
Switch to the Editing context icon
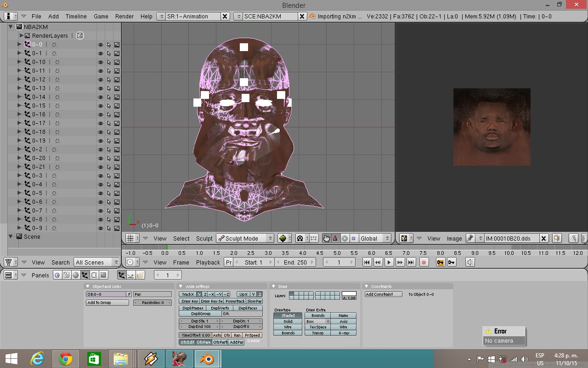pos(94,275)
